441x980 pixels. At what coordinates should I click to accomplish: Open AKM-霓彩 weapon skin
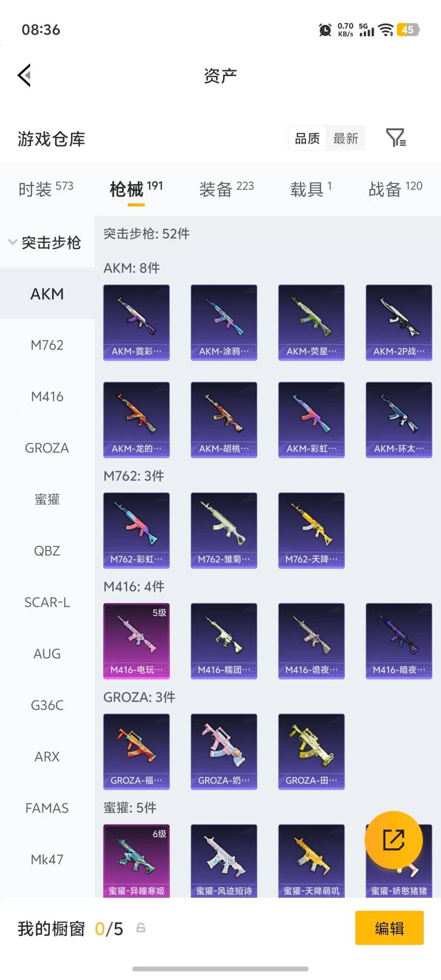136,323
